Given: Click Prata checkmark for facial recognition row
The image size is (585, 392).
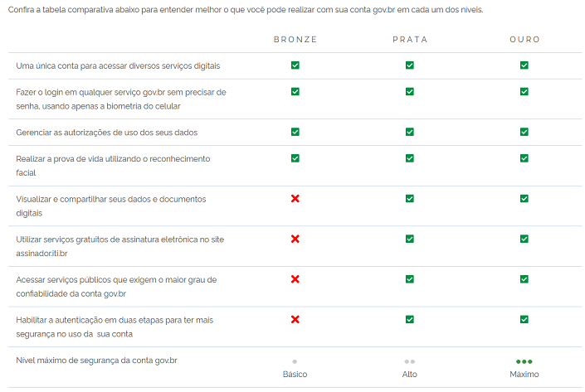Looking at the screenshot, I should [410, 158].
